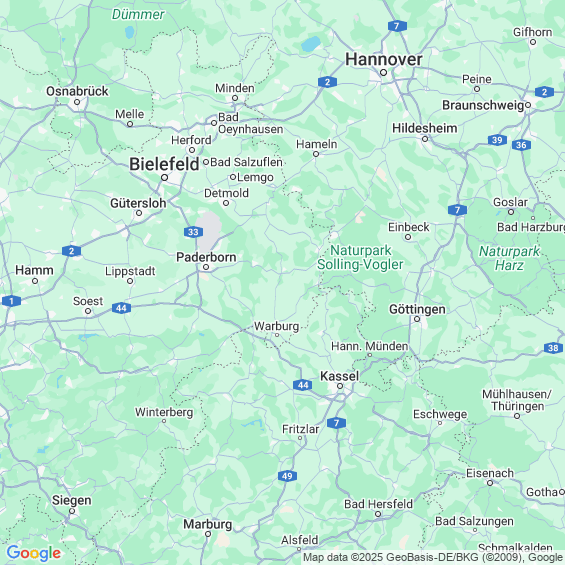Click the Map data copyright text
The image size is (565, 565).
pos(433,557)
